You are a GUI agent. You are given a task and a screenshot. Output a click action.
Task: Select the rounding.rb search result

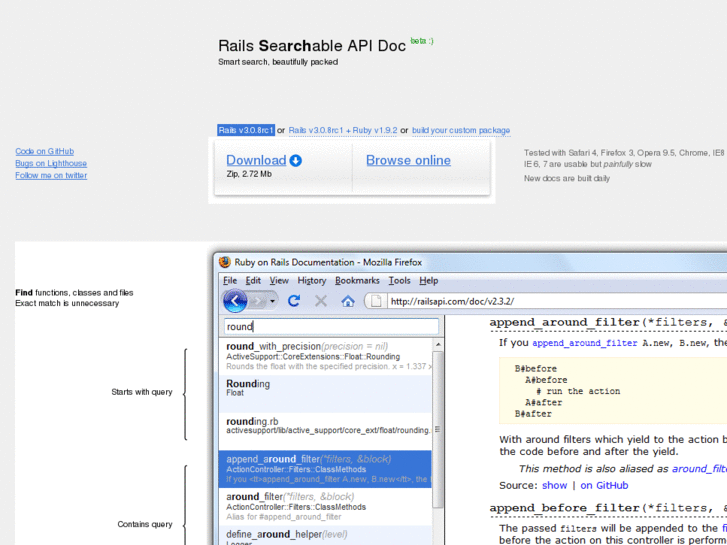tap(325, 431)
